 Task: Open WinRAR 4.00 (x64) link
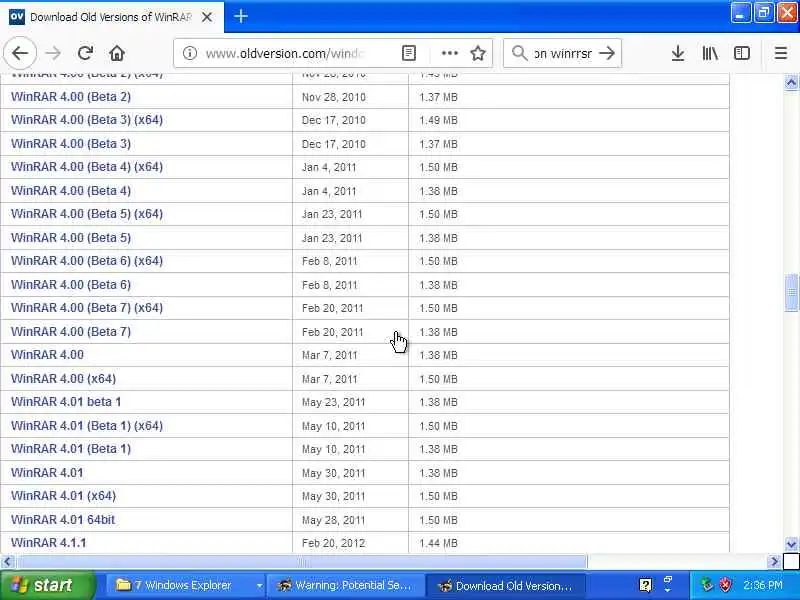63,379
